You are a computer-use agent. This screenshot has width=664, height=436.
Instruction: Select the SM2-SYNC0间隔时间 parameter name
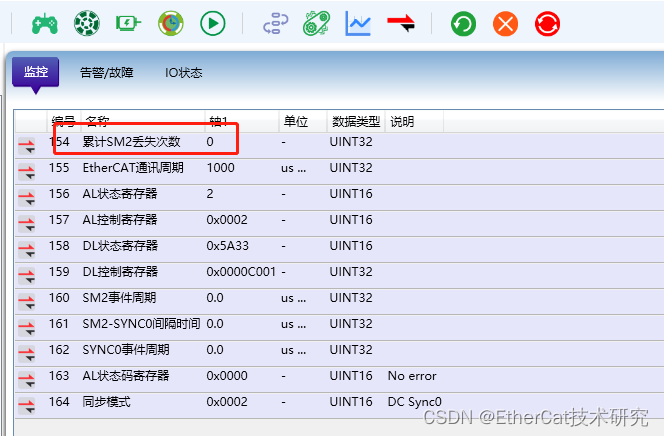click(141, 324)
